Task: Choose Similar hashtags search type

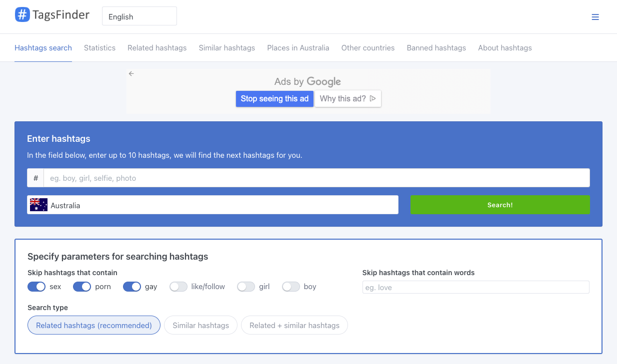Action: (201, 325)
